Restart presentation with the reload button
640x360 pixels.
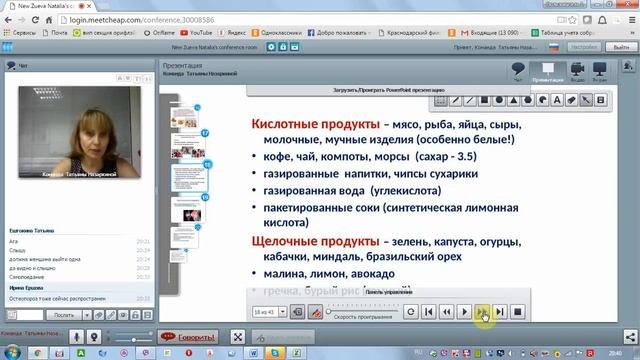tap(411, 312)
